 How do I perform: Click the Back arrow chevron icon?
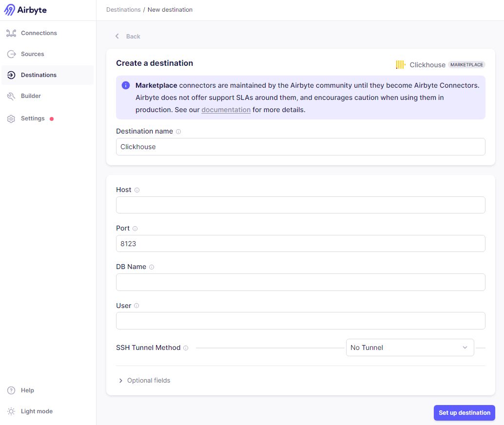point(117,37)
